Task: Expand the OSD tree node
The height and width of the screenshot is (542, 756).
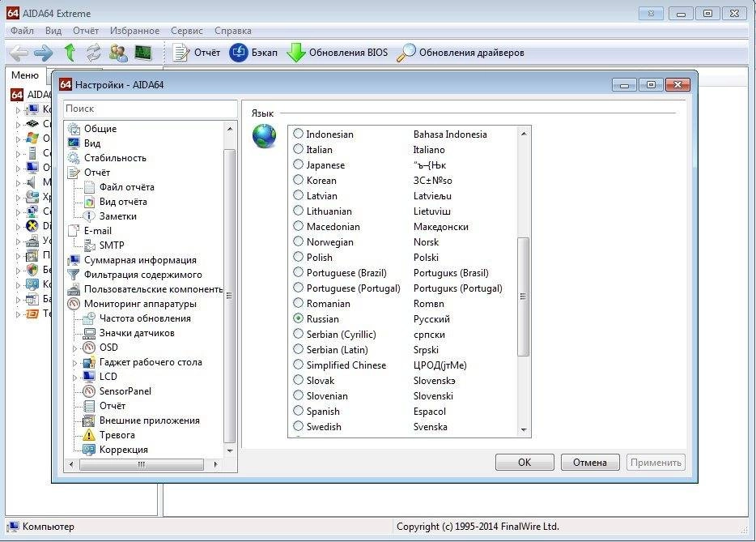Action: (74, 348)
